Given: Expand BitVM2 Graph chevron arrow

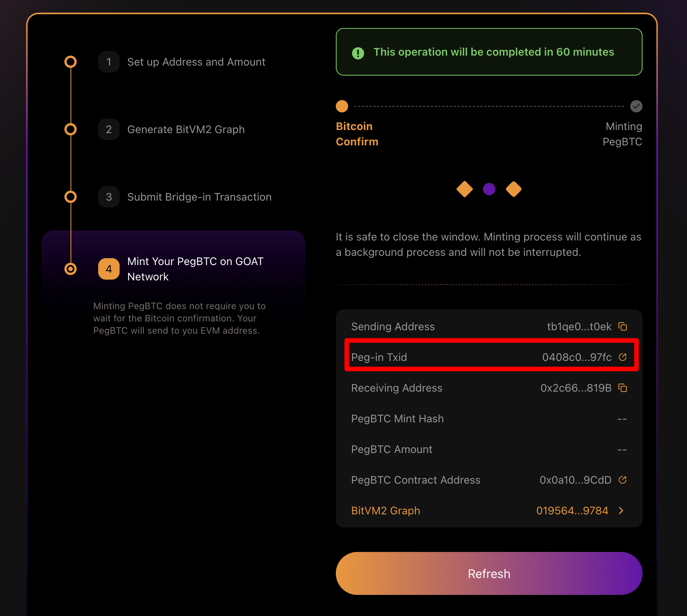Looking at the screenshot, I should pyautogui.click(x=621, y=511).
